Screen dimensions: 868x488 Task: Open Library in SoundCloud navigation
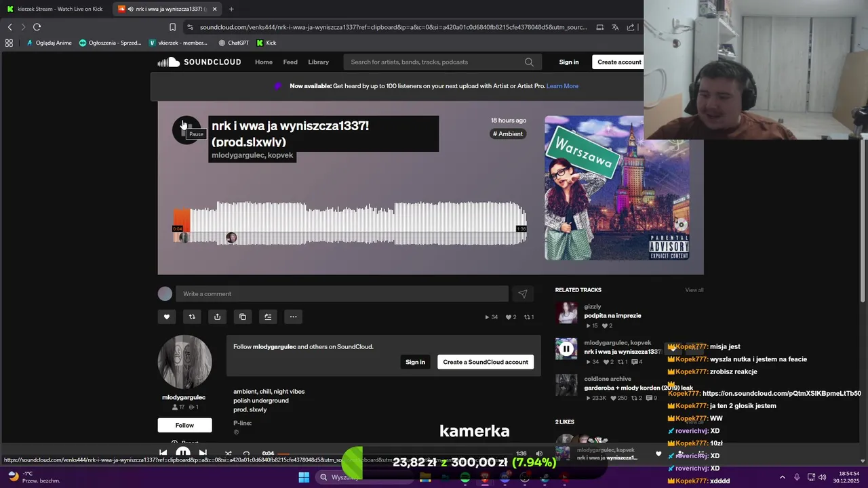[319, 62]
